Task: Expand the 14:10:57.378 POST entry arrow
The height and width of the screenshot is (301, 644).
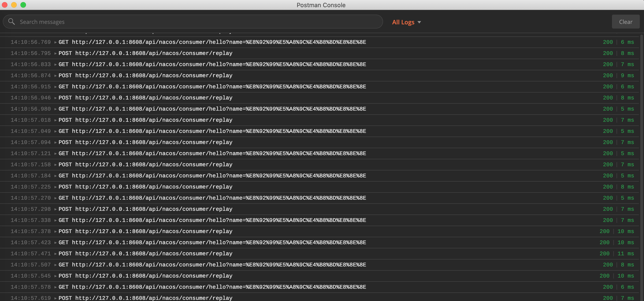Action: (x=55, y=232)
